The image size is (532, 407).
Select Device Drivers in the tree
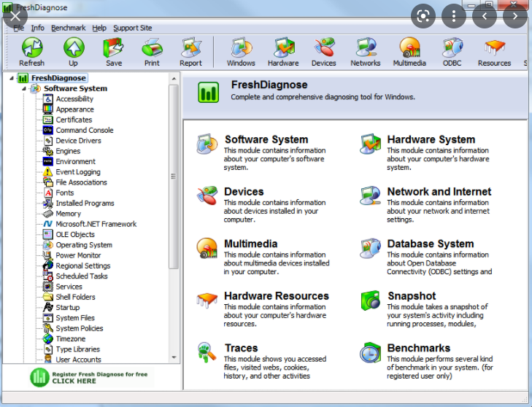[x=78, y=141]
